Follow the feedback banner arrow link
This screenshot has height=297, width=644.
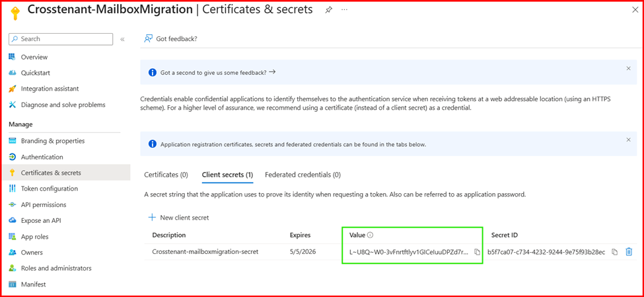pyautogui.click(x=273, y=72)
